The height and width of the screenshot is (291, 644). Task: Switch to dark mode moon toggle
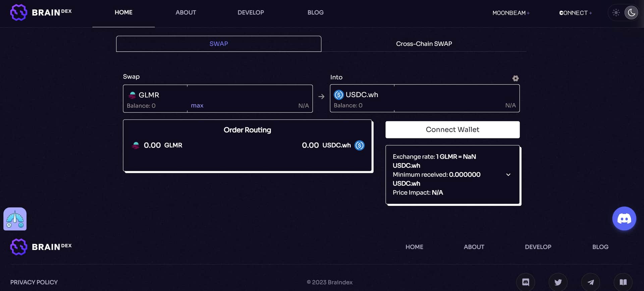(x=631, y=13)
